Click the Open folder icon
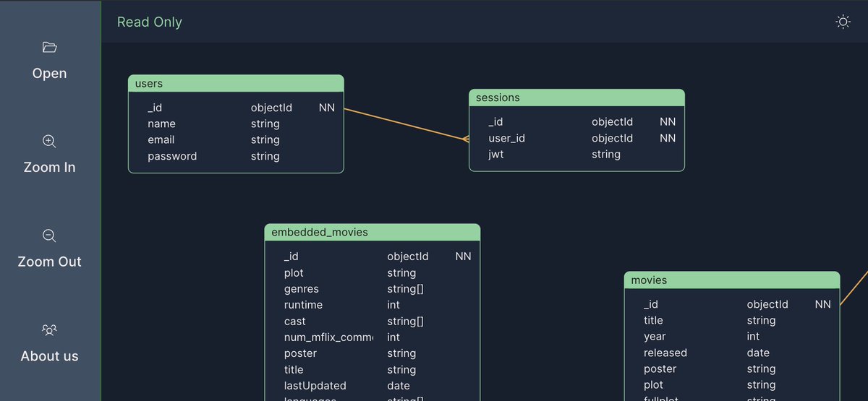This screenshot has width=868, height=401. pos(49,48)
